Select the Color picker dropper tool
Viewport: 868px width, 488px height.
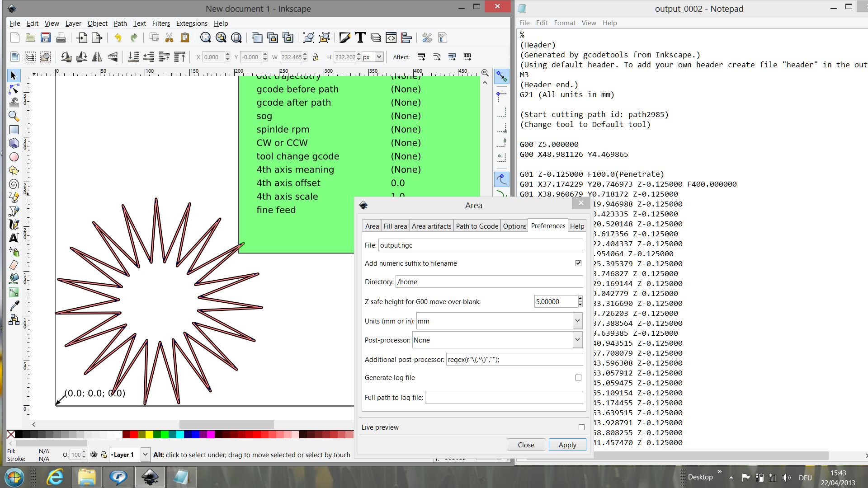[14, 306]
